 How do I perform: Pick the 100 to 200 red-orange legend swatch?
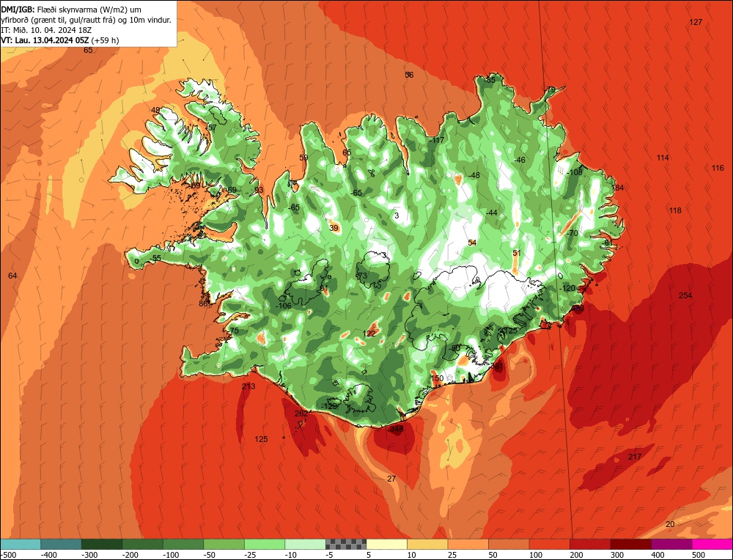tap(549, 544)
